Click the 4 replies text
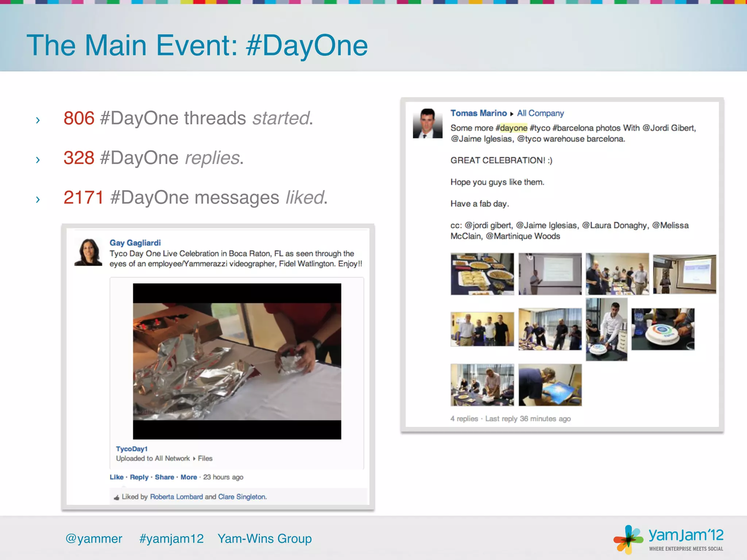This screenshot has width=747, height=560. (464, 419)
